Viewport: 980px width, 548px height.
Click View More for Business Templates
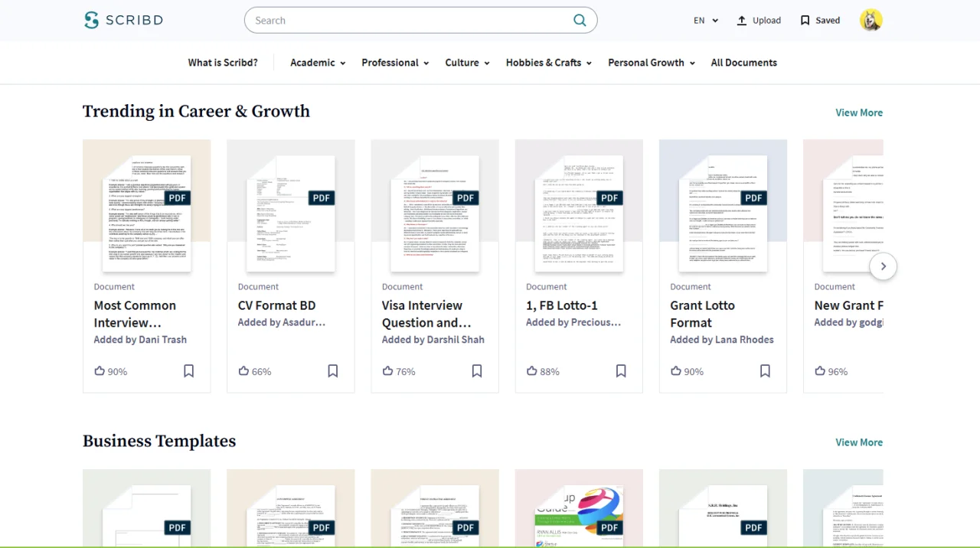(859, 442)
